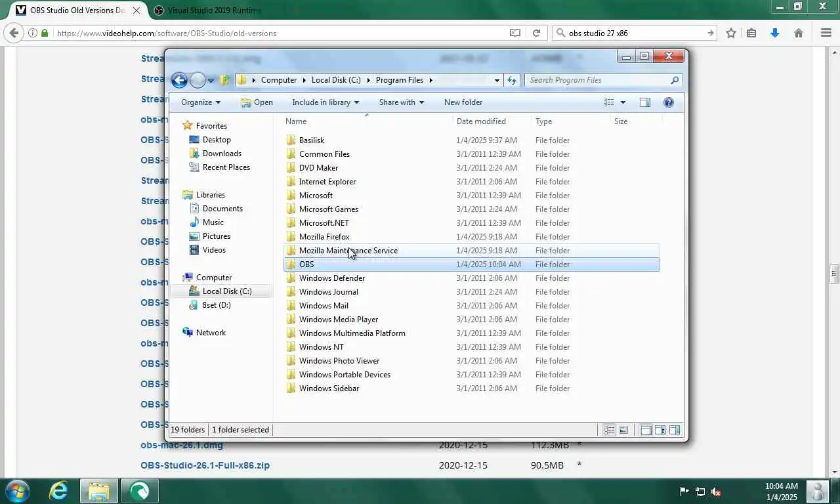Open the Windows Start menu
The image size is (840, 504).
tap(17, 491)
